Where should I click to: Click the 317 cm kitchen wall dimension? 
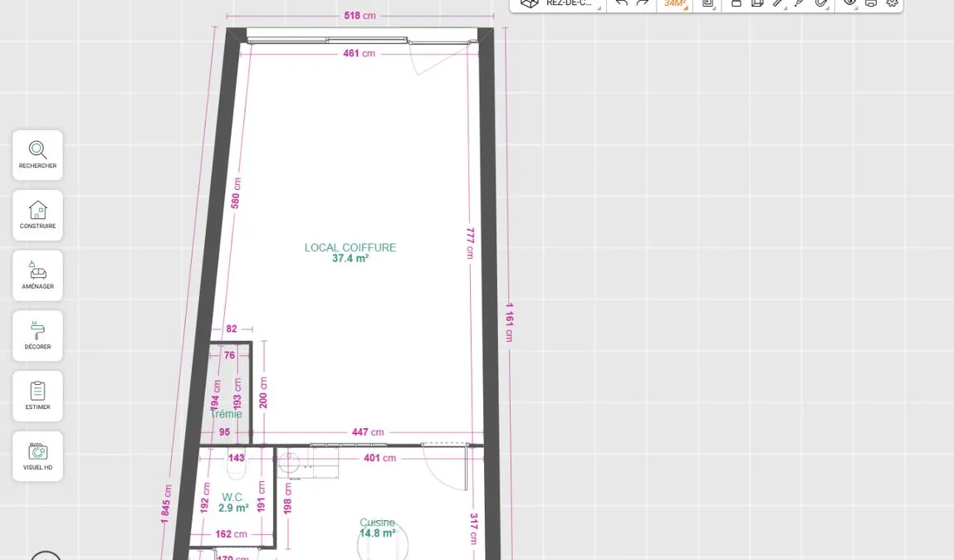click(x=474, y=529)
